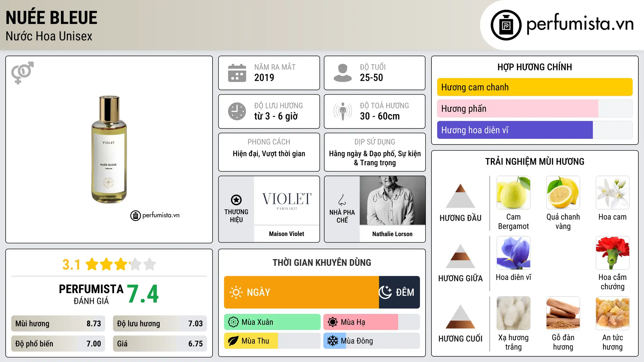
Task: Click the perfumista.vn logo icon in header
Action: [x=506, y=25]
